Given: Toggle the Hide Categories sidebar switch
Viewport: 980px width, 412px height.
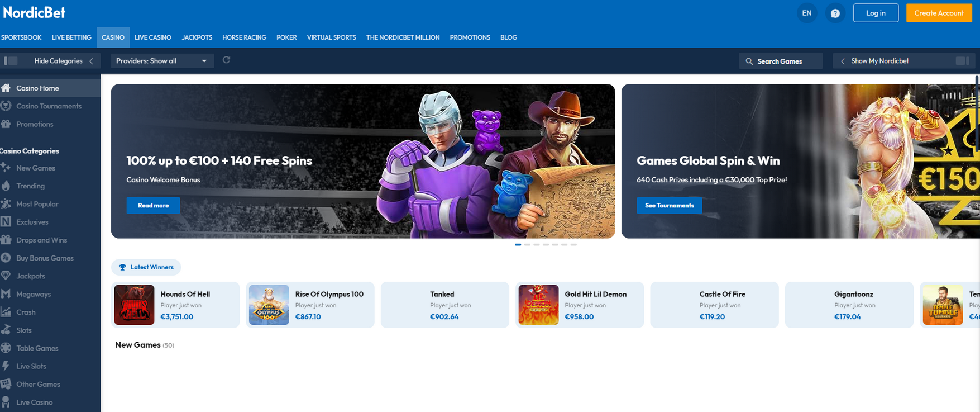Looking at the screenshot, I should tap(11, 61).
